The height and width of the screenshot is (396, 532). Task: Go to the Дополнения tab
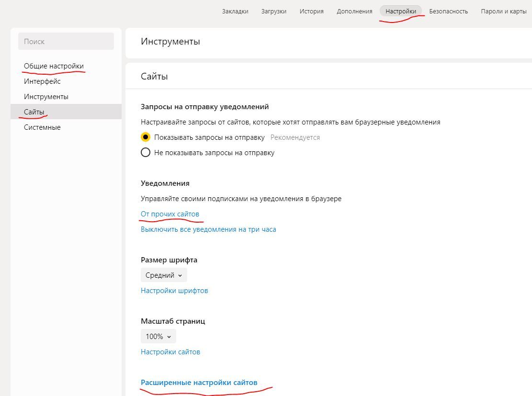coord(354,11)
